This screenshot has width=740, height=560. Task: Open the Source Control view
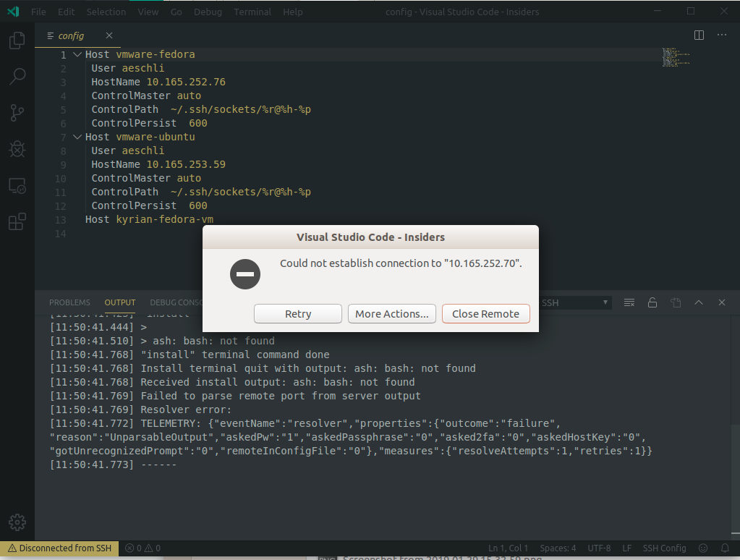pyautogui.click(x=17, y=112)
